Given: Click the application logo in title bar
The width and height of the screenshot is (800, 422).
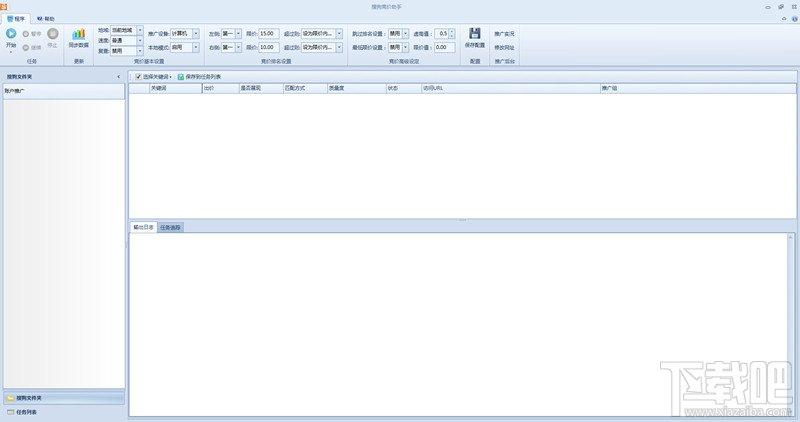Looking at the screenshot, I should (x=4, y=6).
